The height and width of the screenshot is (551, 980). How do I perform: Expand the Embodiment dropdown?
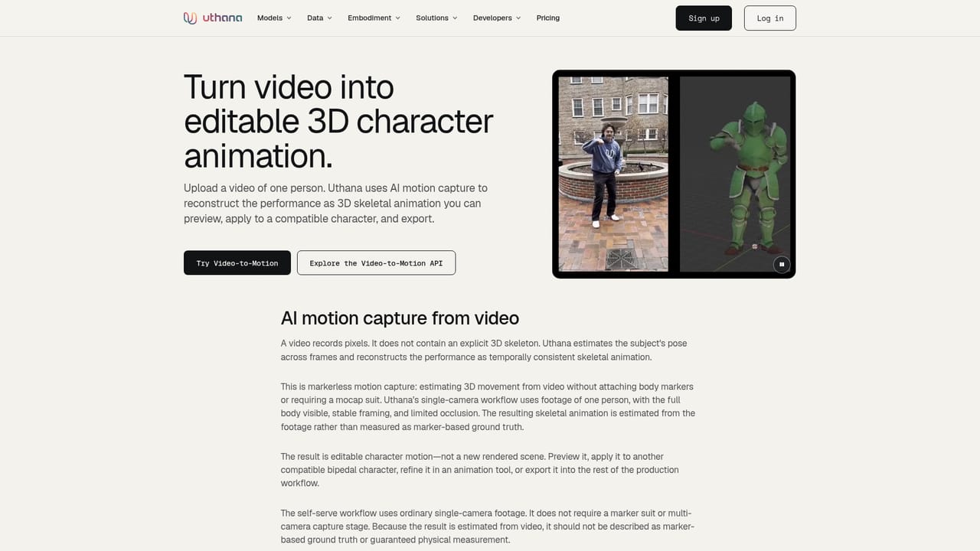(374, 18)
